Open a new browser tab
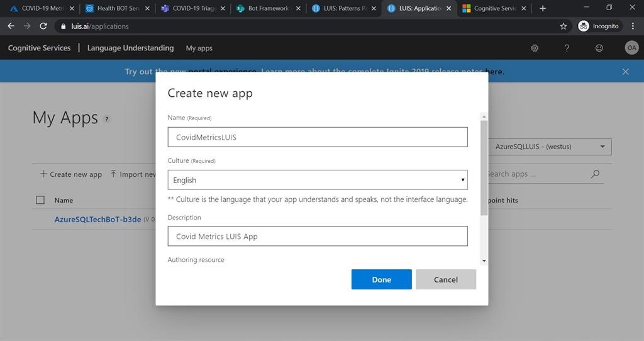This screenshot has width=644, height=341. [543, 8]
